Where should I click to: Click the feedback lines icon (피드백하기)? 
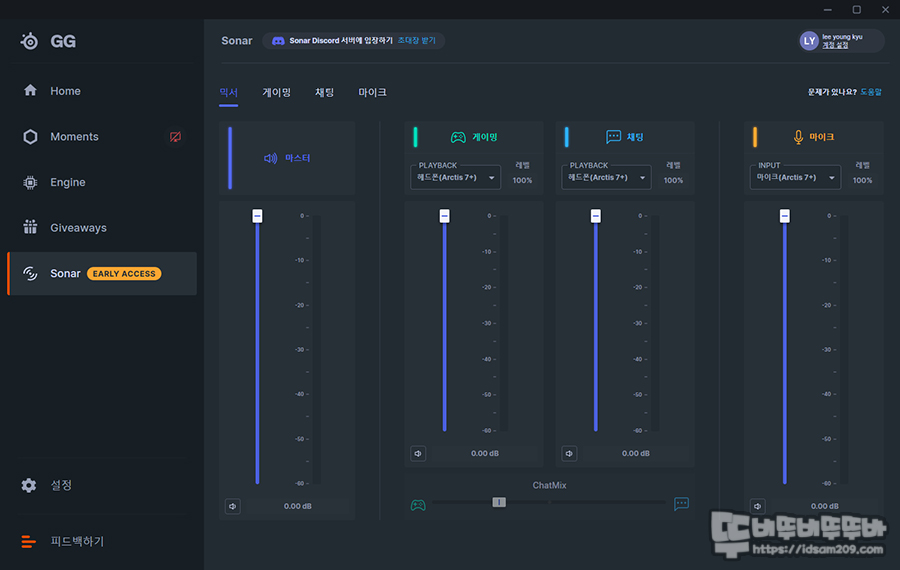point(28,541)
